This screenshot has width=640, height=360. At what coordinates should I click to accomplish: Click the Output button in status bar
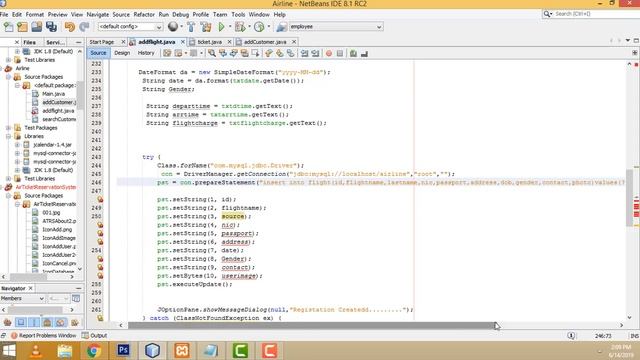tap(94, 336)
